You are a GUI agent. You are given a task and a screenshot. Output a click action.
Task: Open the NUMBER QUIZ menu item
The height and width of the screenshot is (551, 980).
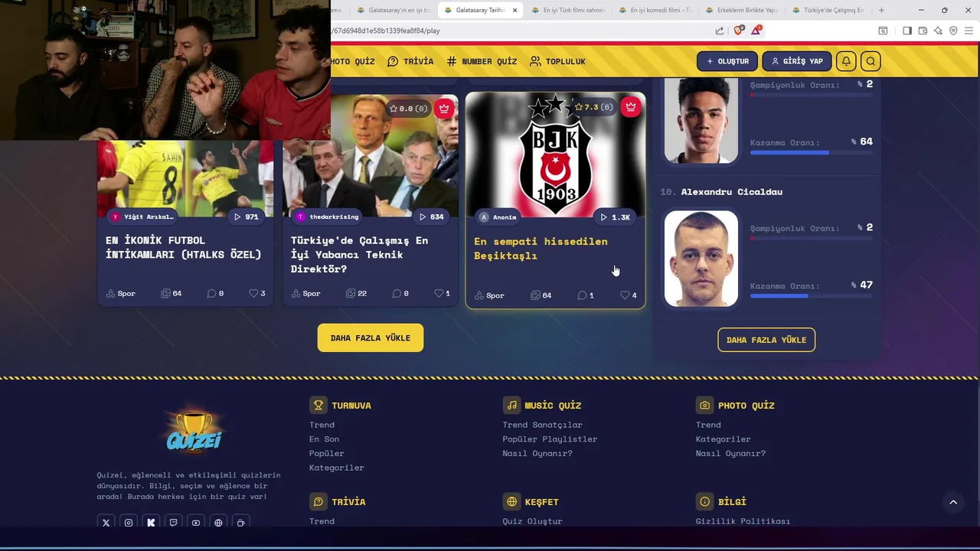[482, 61]
